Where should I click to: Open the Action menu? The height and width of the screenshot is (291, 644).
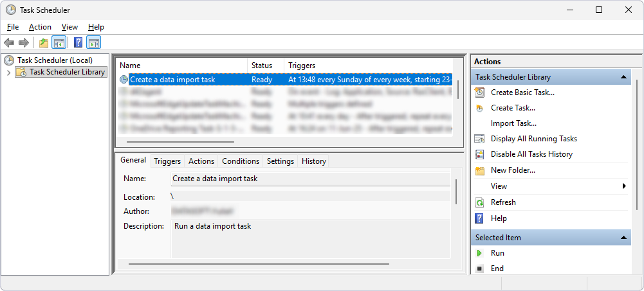coord(41,27)
